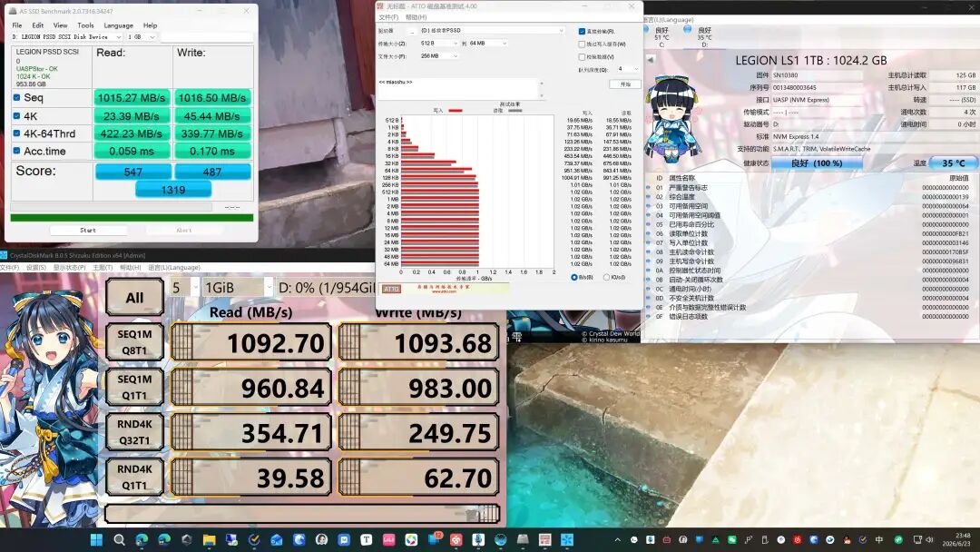980x552 pixels.
Task: Toggle the Seq test checkbox in AS SSD
Action: coord(17,97)
